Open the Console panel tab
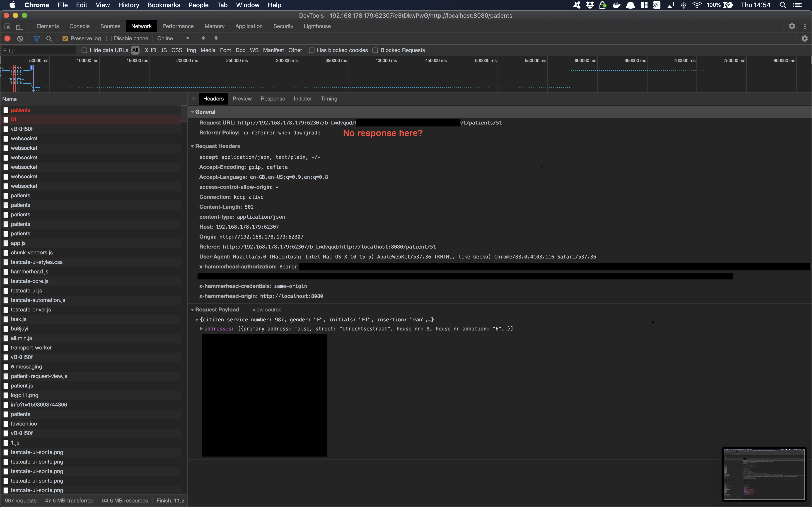This screenshot has width=812, height=507. (79, 26)
